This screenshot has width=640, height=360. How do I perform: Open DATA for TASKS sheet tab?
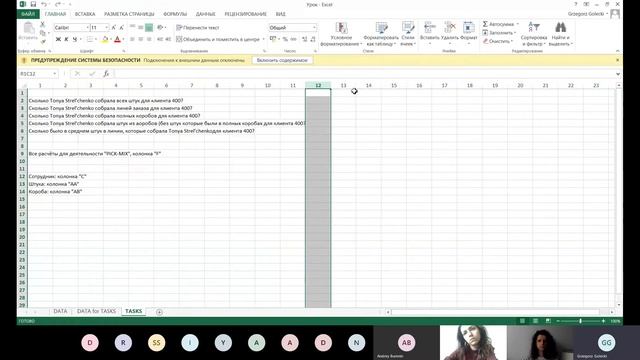click(96, 311)
